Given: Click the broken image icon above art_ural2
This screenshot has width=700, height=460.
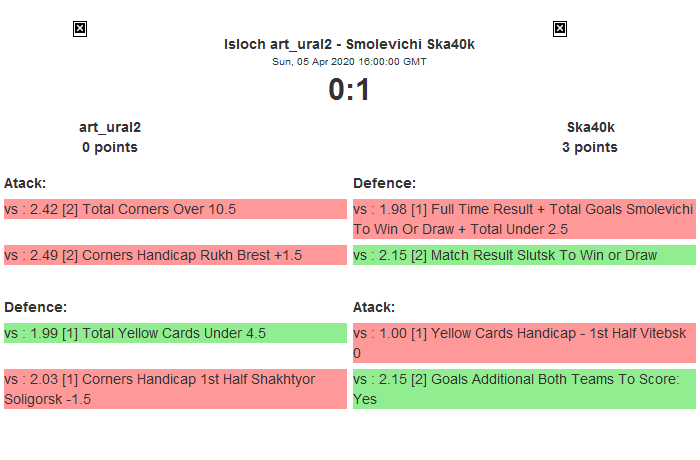Looking at the screenshot, I should (80, 29).
